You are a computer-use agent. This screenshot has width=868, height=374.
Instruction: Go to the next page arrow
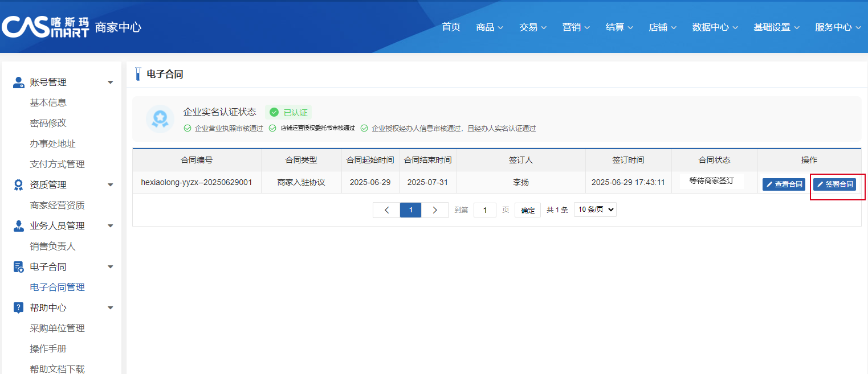435,210
